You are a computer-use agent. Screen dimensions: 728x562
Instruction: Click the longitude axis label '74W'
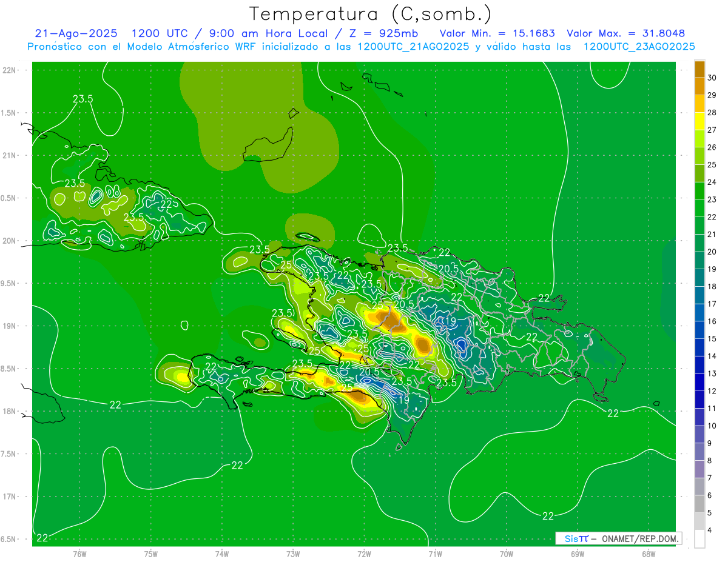(222, 554)
